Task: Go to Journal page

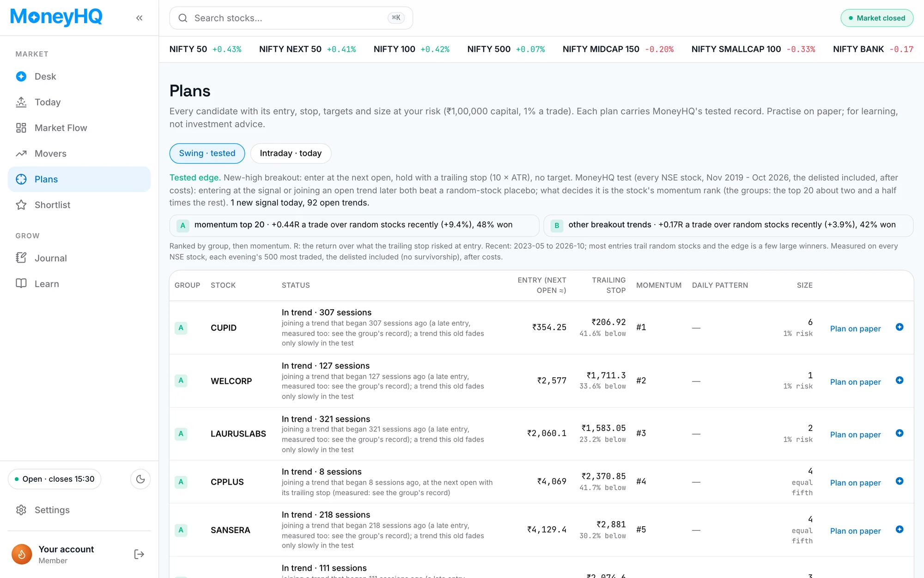Action: pyautogui.click(x=79, y=258)
